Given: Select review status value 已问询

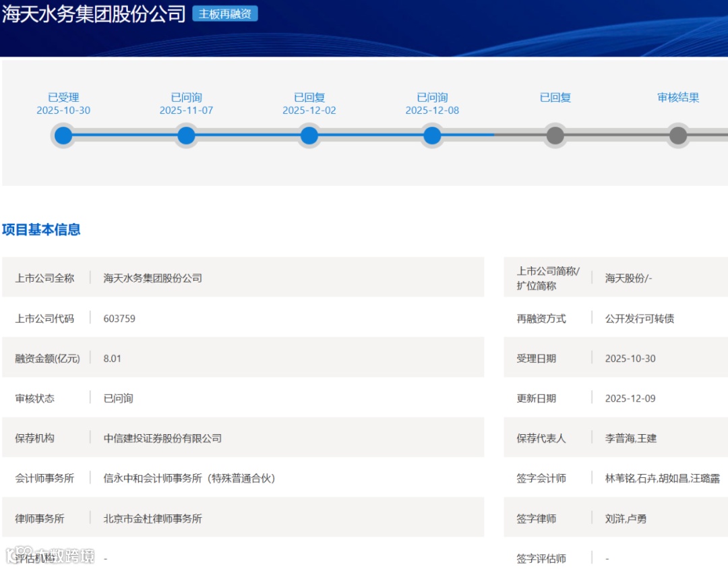Looking at the screenshot, I should coord(119,398).
